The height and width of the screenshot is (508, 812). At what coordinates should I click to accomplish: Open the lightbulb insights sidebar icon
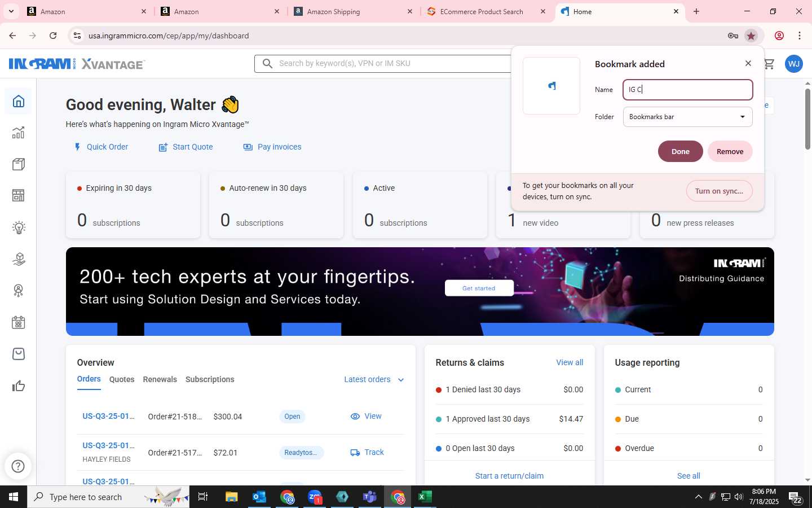tap(19, 227)
